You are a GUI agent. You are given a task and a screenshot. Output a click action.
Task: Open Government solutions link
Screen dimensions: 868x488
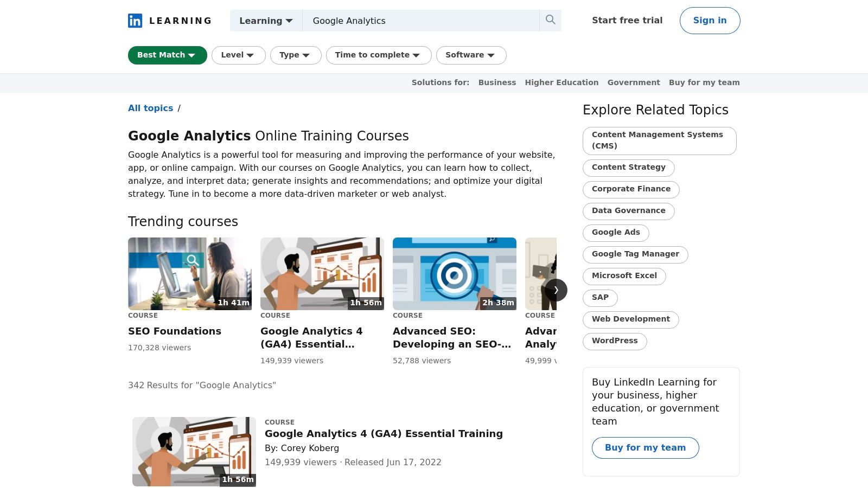[x=634, y=82]
